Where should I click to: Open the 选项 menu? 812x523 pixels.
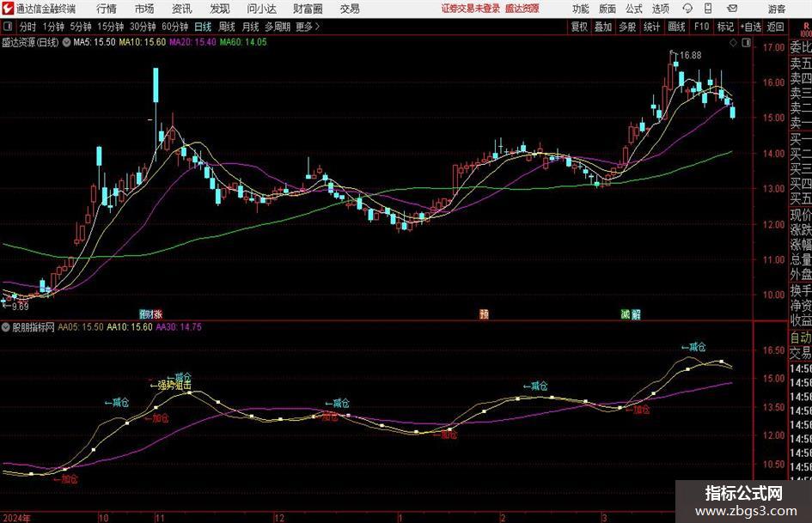pyautogui.click(x=660, y=9)
